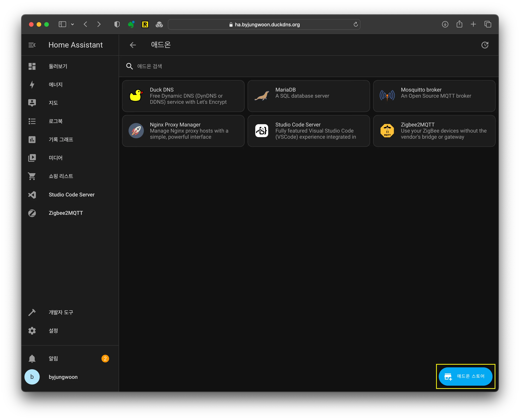The image size is (520, 420).
Task: Open the 알림 bell icon
Action: coord(32,359)
